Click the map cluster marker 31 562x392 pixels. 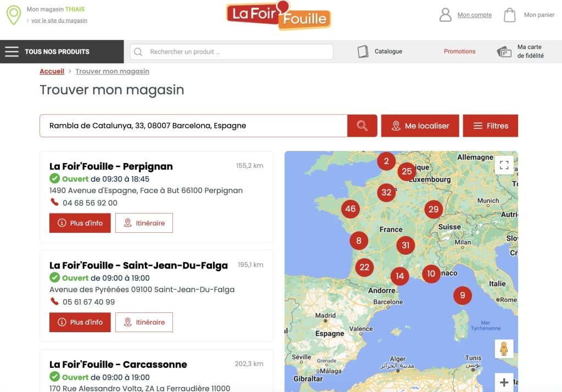click(406, 245)
